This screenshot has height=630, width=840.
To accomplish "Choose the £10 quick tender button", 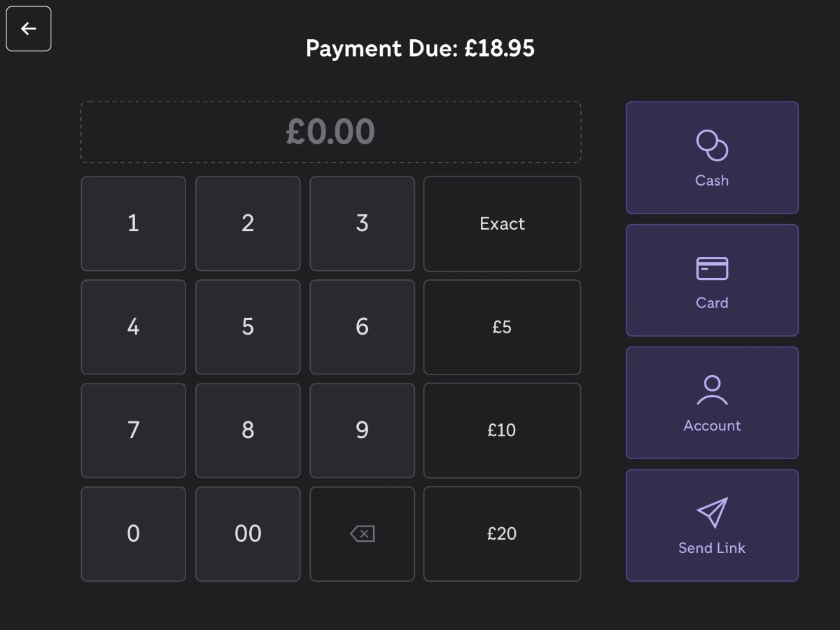I will pos(502,430).
